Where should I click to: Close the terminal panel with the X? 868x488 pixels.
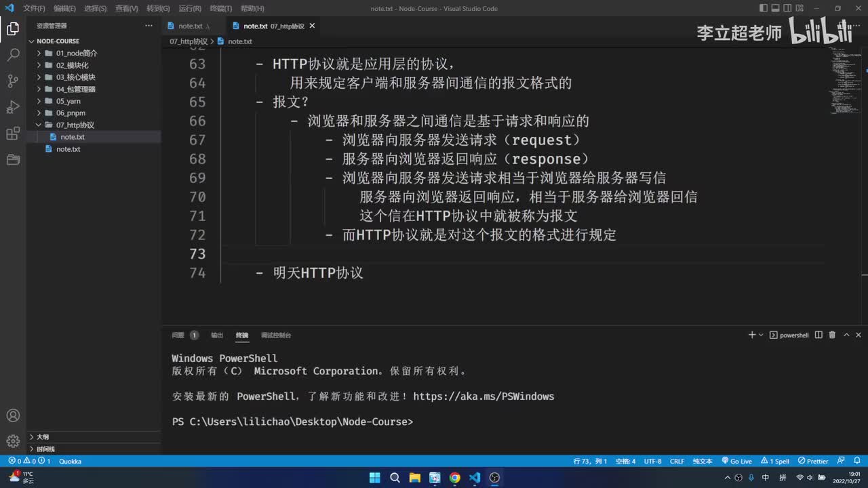coord(858,335)
